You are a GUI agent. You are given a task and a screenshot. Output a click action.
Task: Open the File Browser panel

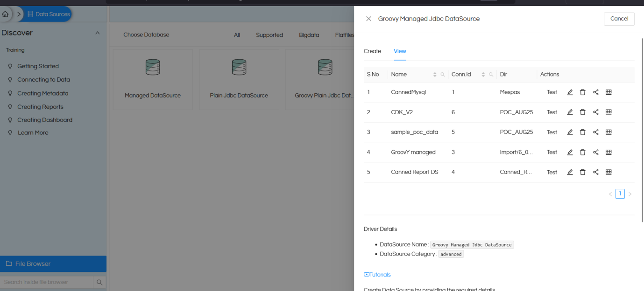53,264
